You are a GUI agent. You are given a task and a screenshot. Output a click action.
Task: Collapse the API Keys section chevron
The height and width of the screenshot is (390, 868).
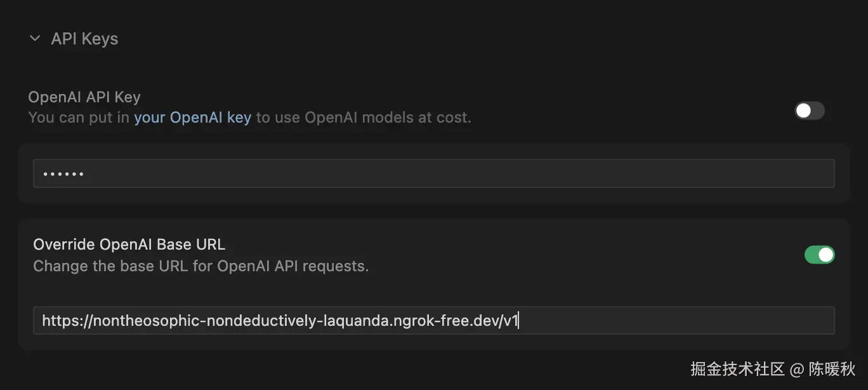(34, 39)
